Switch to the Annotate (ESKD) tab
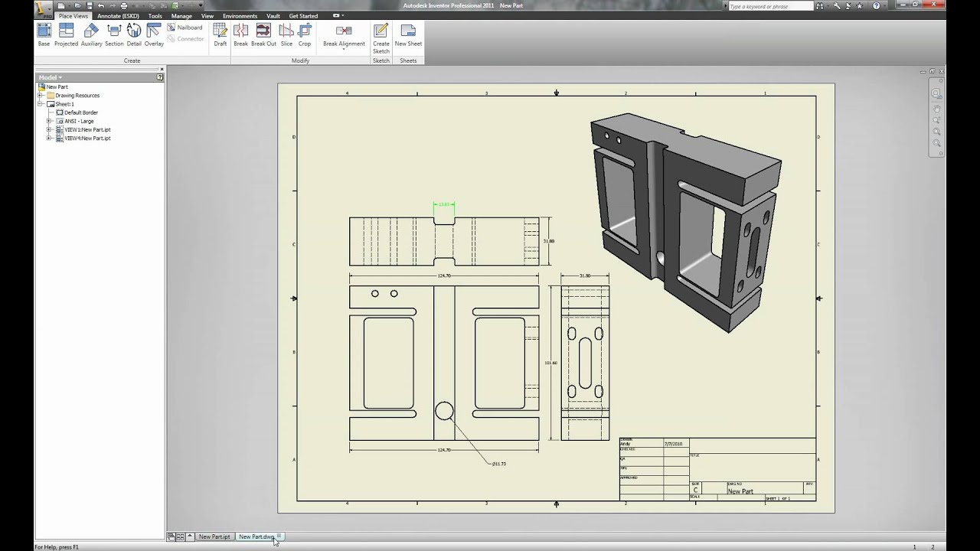 pos(118,16)
